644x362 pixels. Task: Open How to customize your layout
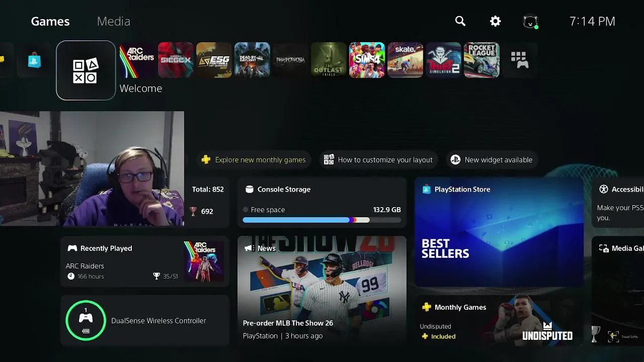point(378,160)
